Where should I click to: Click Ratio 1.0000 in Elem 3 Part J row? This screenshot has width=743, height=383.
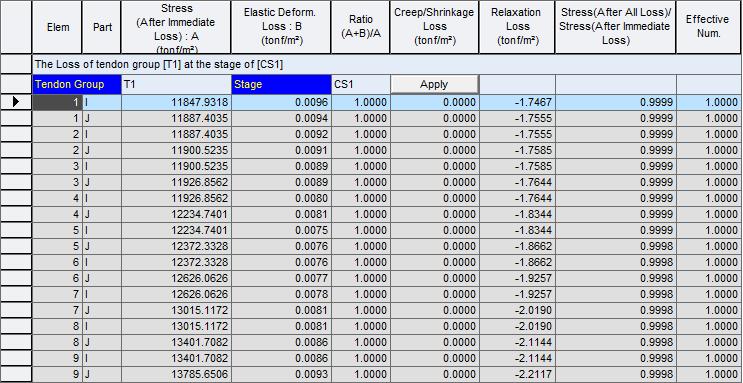pos(360,182)
